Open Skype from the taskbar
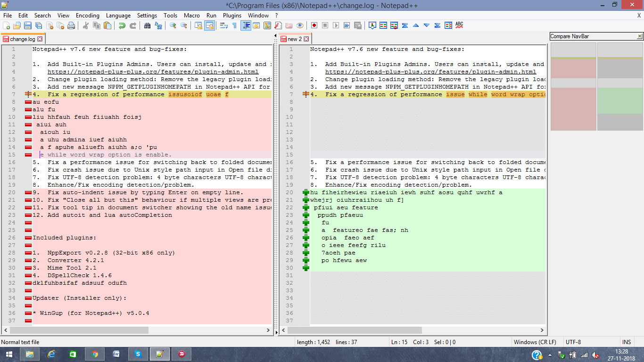This screenshot has width=644, height=362. point(138,354)
